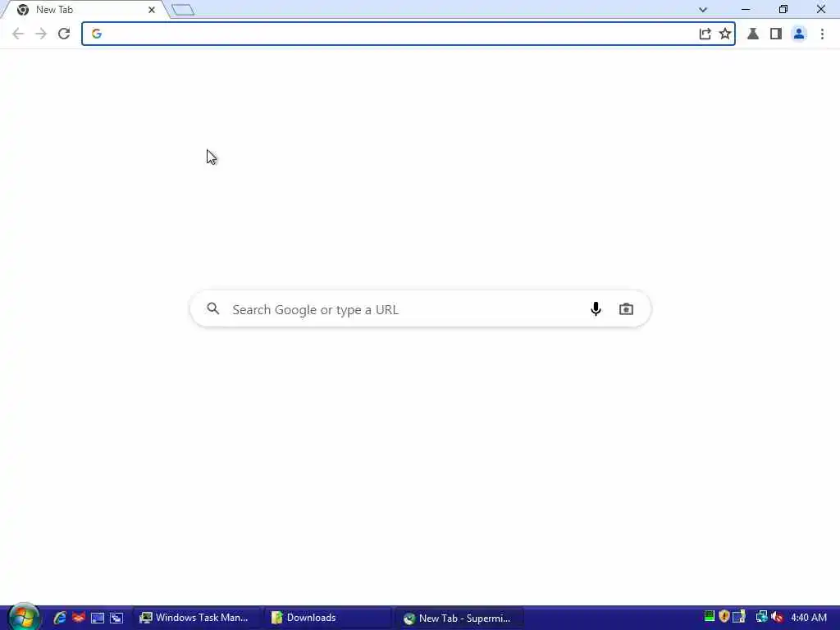Switch to the Downloads taskbar window
The width and height of the screenshot is (840, 630).
[328, 618]
